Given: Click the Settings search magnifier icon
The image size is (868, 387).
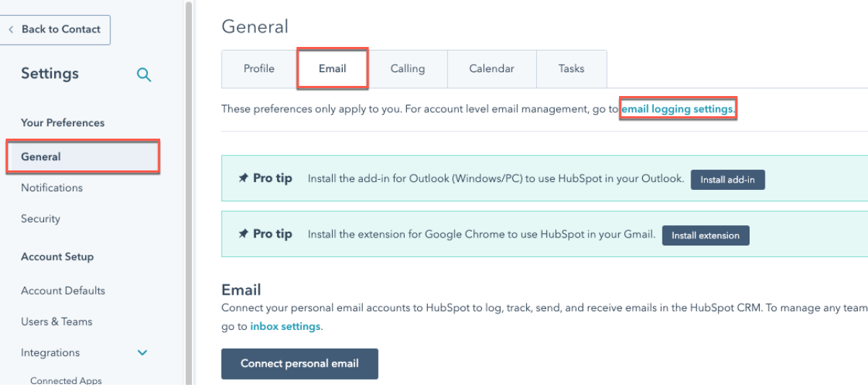Looking at the screenshot, I should [144, 74].
